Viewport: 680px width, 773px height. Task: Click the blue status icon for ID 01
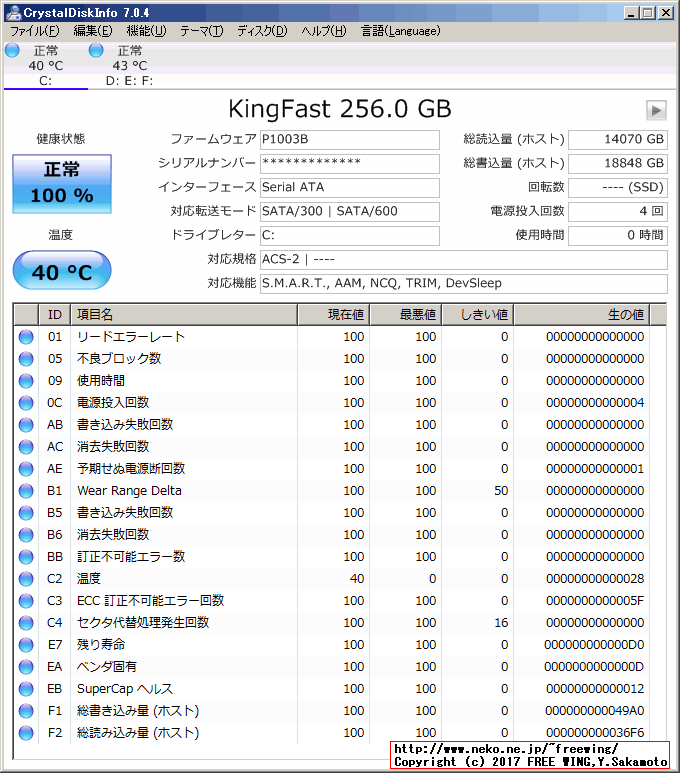click(x=26, y=337)
